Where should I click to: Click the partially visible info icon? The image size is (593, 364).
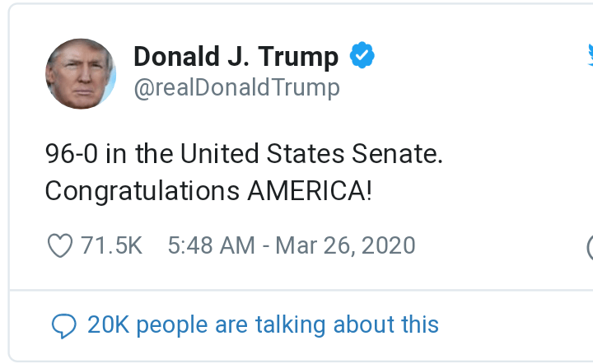(x=590, y=246)
